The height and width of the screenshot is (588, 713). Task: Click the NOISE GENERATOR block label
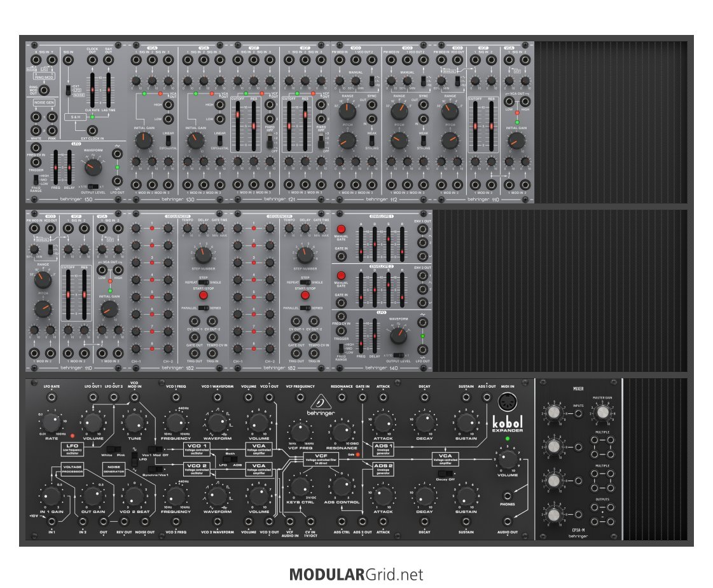click(114, 469)
